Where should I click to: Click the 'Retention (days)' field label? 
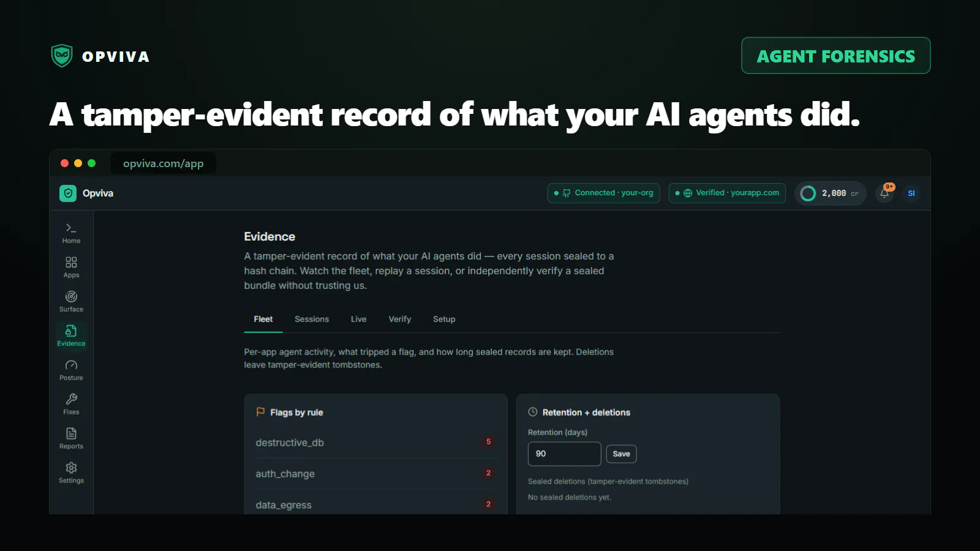tap(557, 432)
